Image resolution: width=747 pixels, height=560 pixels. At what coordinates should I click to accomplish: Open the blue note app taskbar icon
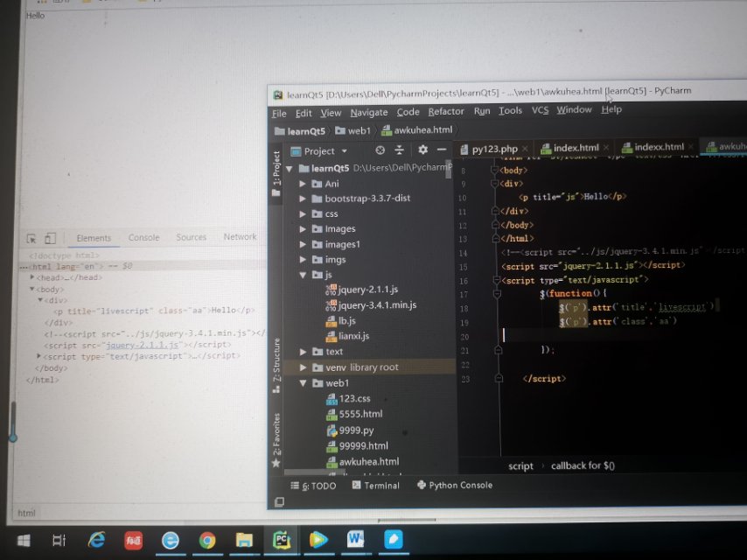tap(393, 539)
